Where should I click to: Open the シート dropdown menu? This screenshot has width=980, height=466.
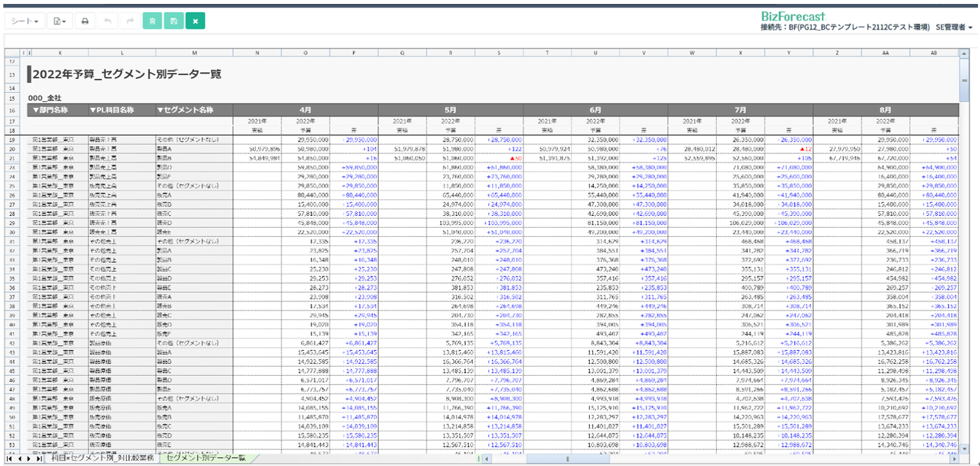[x=26, y=21]
